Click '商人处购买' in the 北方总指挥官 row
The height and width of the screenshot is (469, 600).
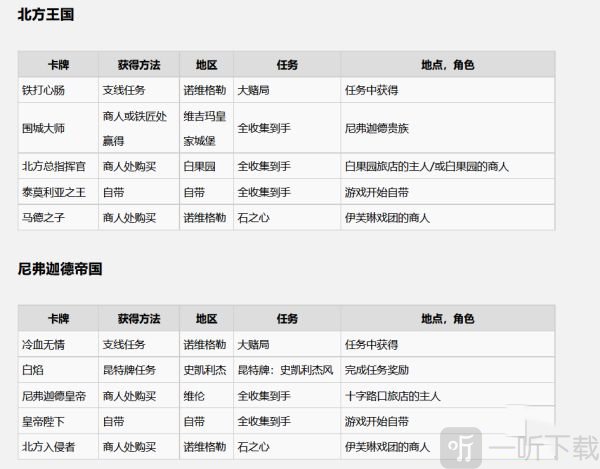pyautogui.click(x=129, y=166)
